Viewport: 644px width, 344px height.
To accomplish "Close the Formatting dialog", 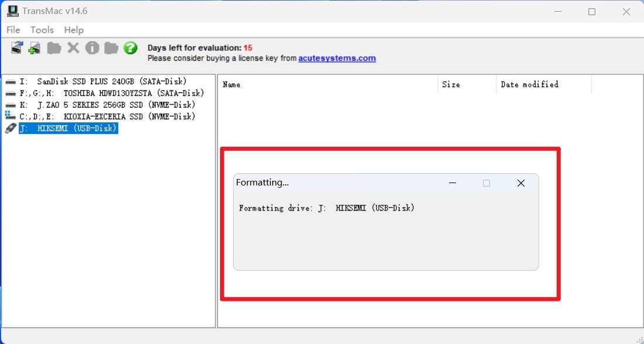I will pos(521,183).
